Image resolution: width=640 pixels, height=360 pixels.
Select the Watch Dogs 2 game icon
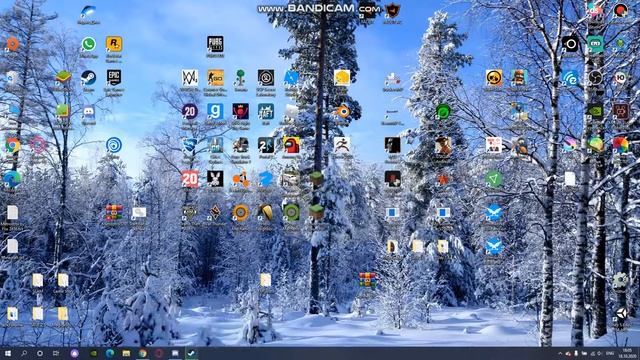[190, 78]
